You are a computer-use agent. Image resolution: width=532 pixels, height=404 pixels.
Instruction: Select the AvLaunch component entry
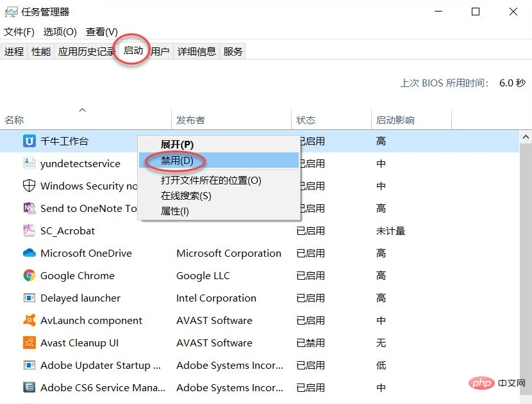tap(91, 320)
